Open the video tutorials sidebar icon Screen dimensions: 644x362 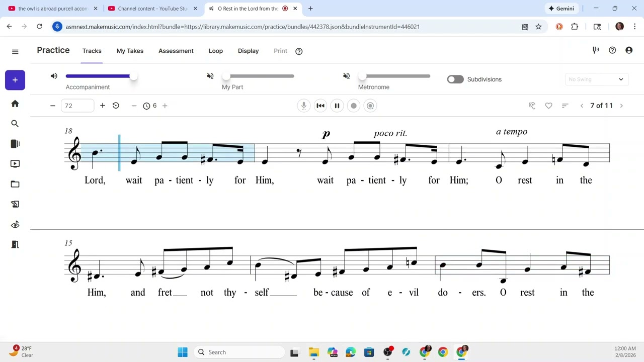tap(15, 164)
